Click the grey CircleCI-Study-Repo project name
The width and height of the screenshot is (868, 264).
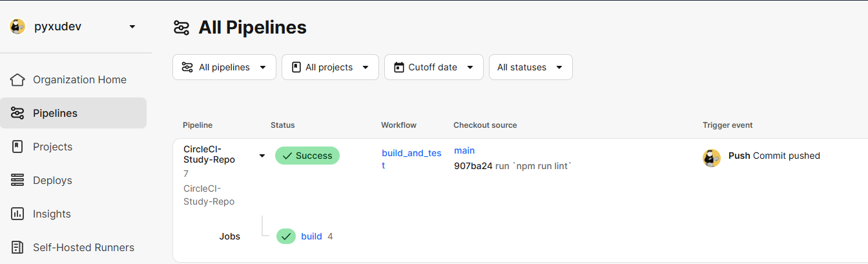(x=209, y=195)
